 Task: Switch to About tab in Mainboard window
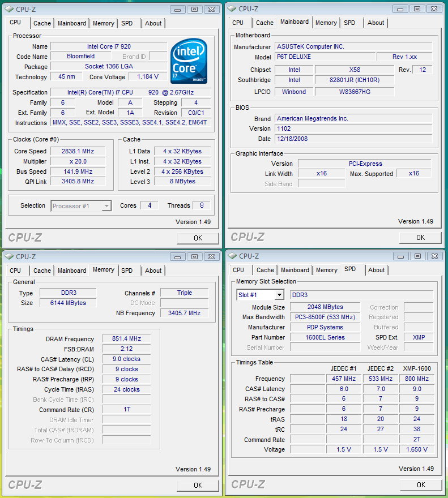tap(376, 23)
